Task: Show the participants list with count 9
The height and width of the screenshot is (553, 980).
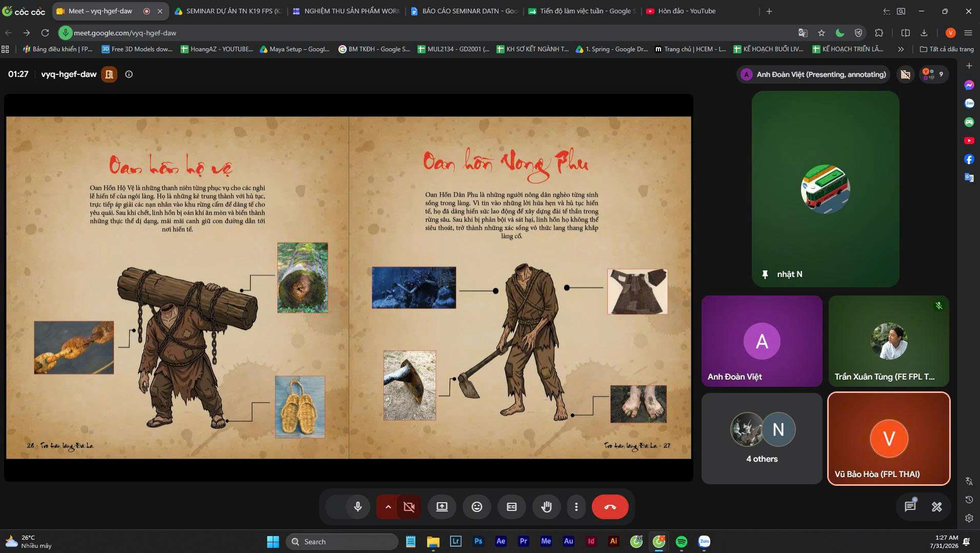Action: point(933,74)
